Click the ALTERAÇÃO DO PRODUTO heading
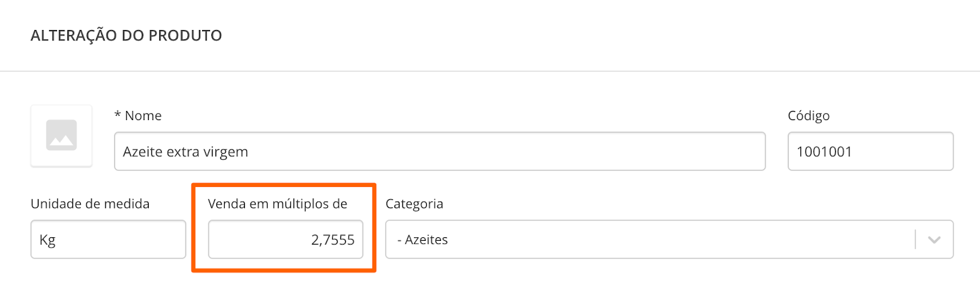Screen dimensions: 980x285 (x=126, y=36)
